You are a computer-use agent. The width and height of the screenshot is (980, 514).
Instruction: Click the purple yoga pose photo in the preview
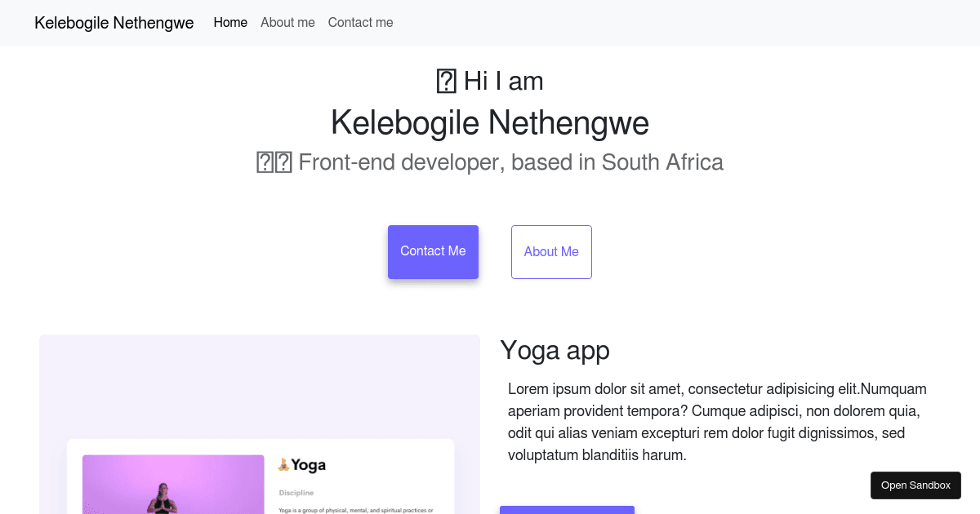coord(173,485)
